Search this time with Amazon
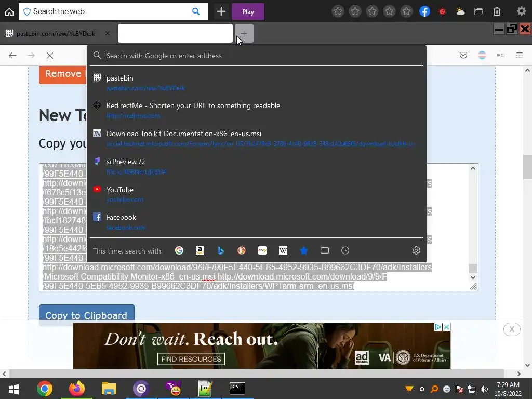This screenshot has width=532, height=399. tap(200, 250)
